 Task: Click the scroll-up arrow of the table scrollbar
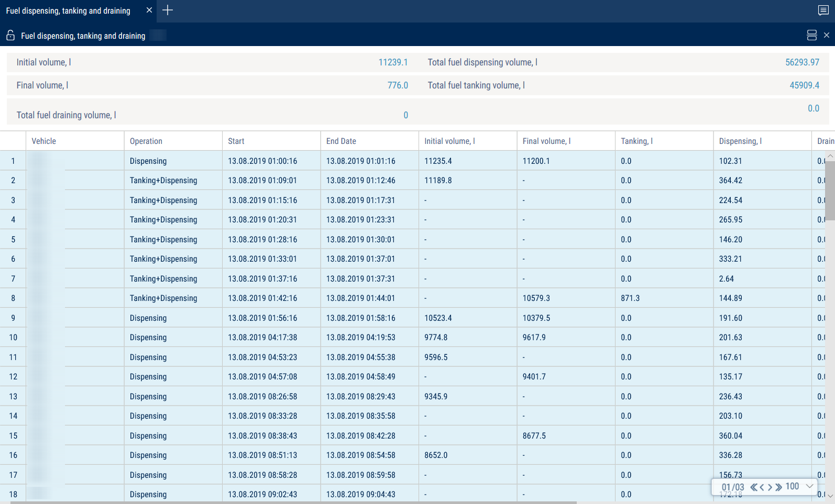[830, 156]
